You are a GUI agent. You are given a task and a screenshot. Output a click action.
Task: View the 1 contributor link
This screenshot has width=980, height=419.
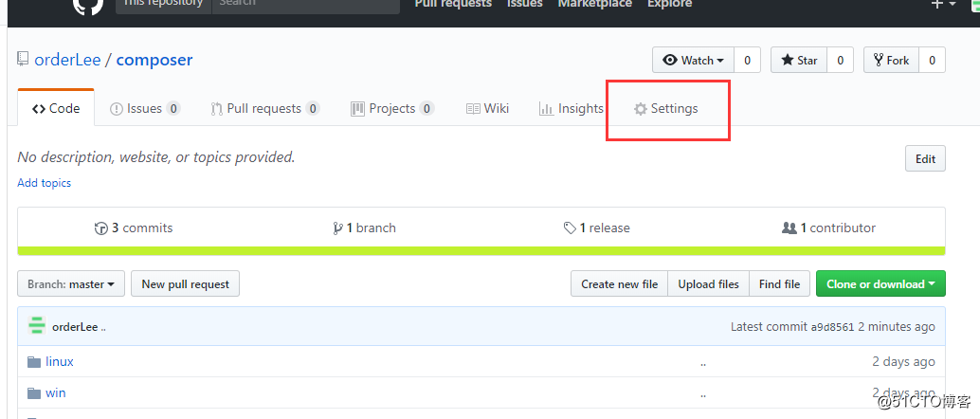click(x=828, y=228)
